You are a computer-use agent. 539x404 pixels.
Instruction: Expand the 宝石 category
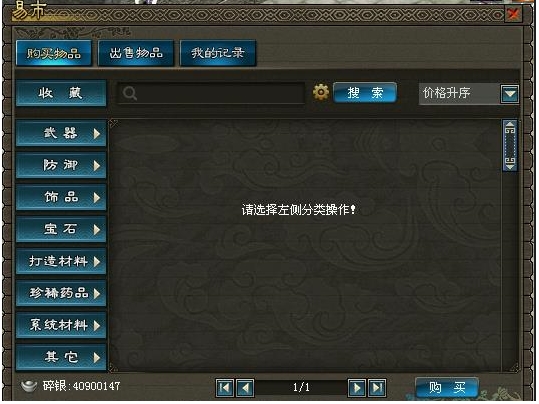(x=61, y=229)
